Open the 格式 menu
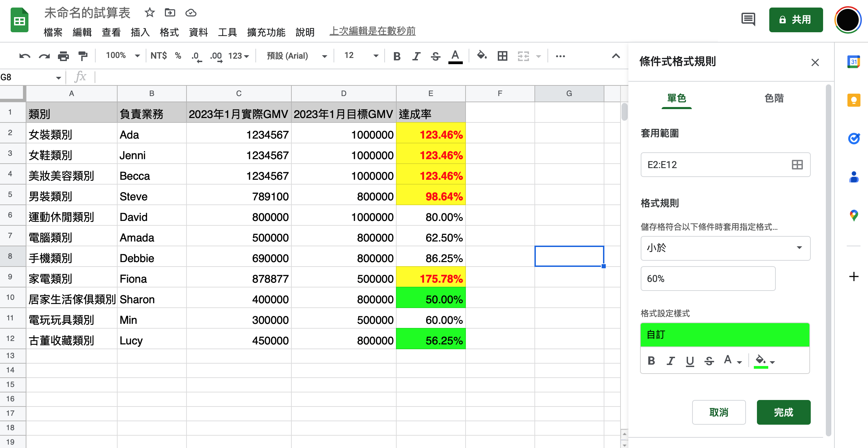Screen dimensions: 868x448 (169, 32)
